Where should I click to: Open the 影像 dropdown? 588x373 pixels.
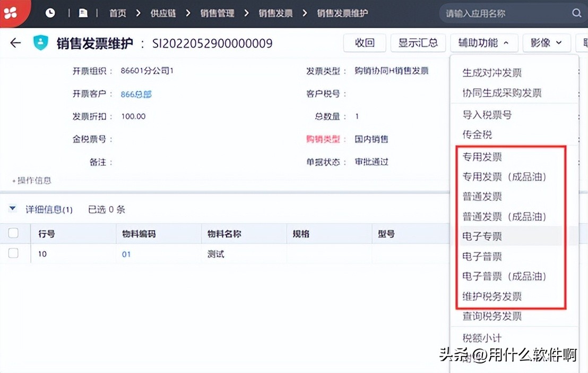pyautogui.click(x=547, y=43)
